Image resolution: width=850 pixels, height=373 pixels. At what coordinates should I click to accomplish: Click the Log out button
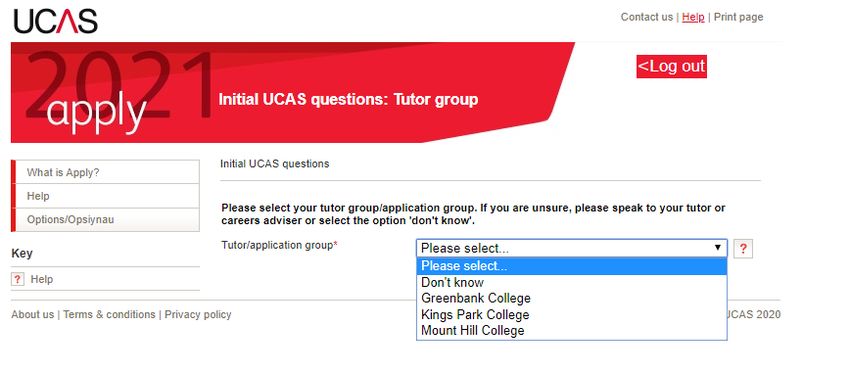(x=672, y=66)
